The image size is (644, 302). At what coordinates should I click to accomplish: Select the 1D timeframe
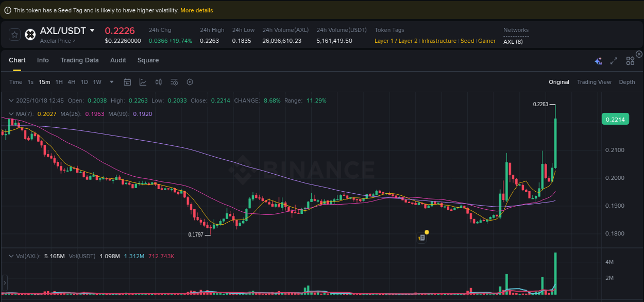pyautogui.click(x=84, y=82)
